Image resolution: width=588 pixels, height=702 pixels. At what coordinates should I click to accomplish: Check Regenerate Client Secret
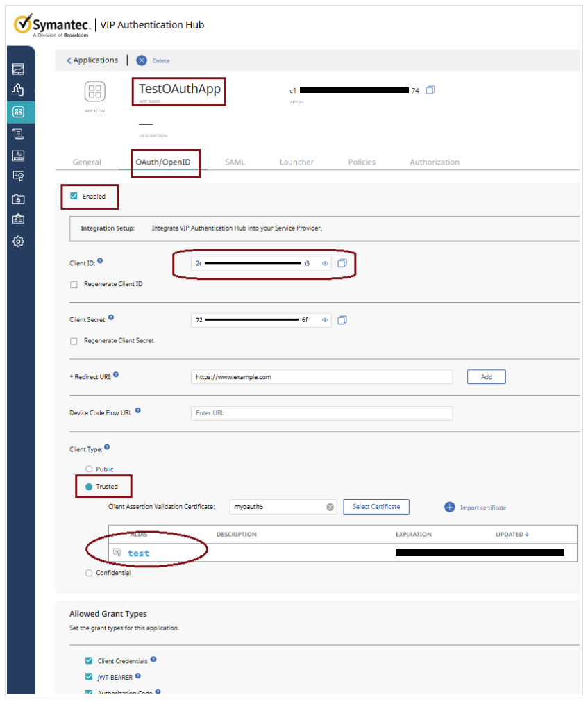coord(74,341)
